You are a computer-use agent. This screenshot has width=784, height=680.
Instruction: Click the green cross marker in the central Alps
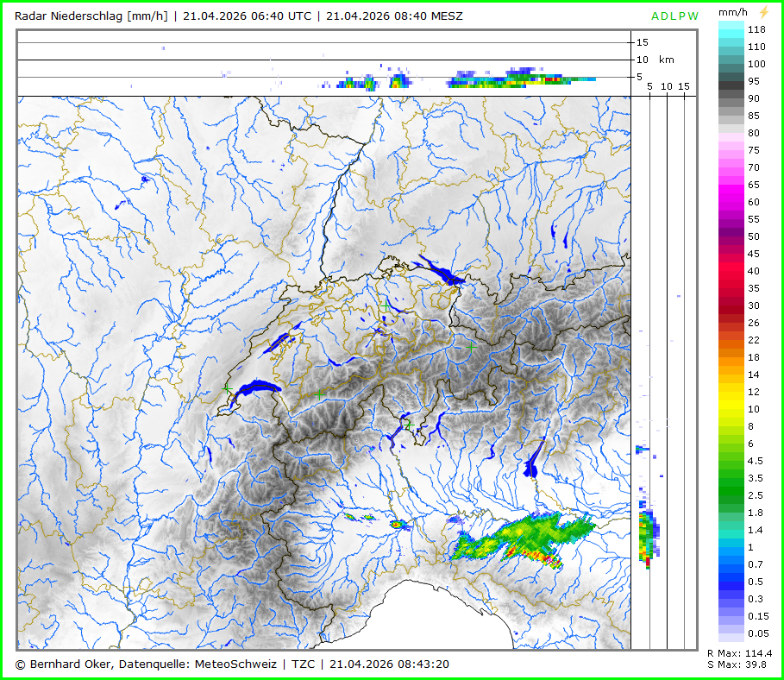pos(319,394)
